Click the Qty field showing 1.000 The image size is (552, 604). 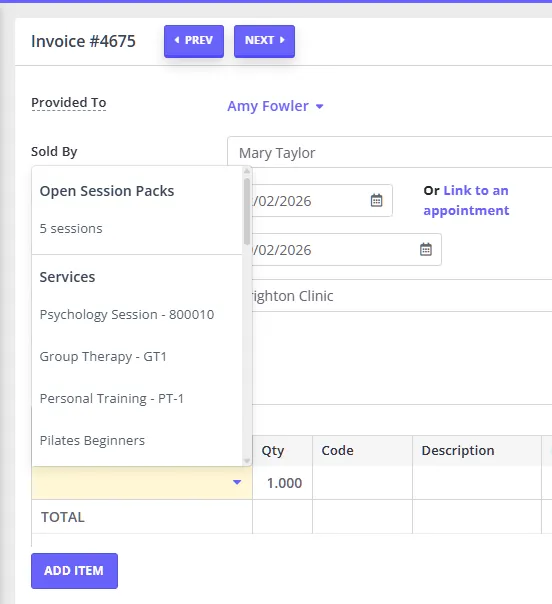[282, 483]
